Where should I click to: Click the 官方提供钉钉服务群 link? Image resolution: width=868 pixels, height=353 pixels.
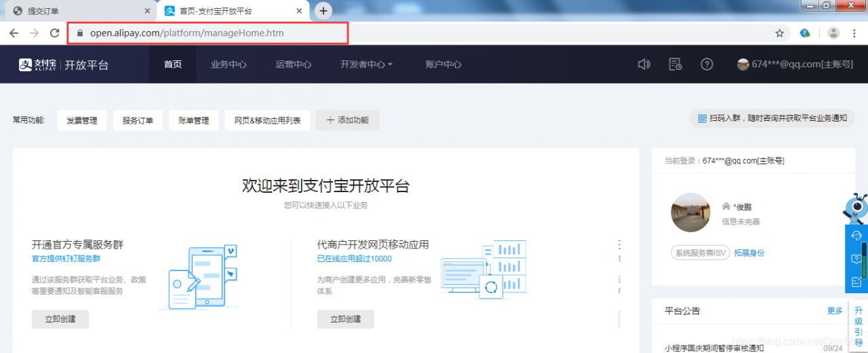click(66, 259)
